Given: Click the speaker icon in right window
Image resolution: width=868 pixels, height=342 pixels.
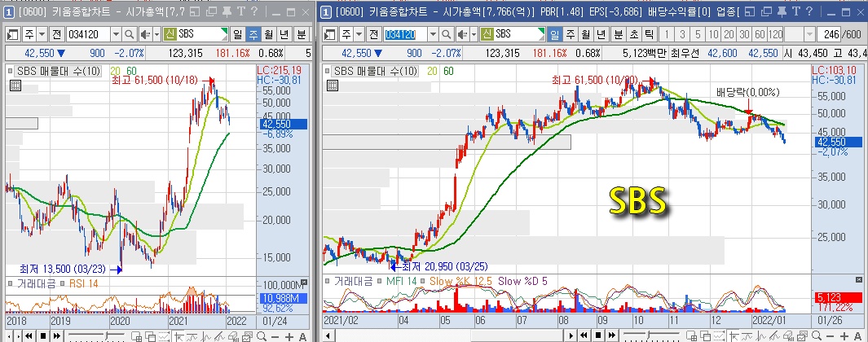Looking at the screenshot, I should click(x=463, y=34).
